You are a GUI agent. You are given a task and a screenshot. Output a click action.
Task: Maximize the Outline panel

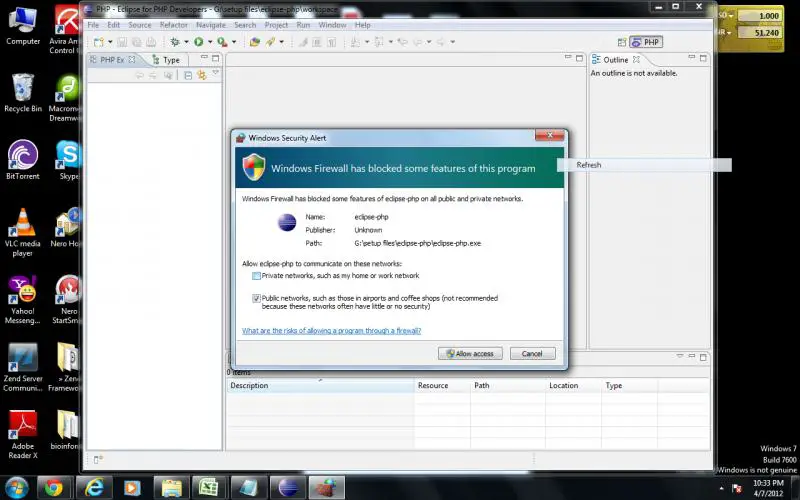point(703,58)
